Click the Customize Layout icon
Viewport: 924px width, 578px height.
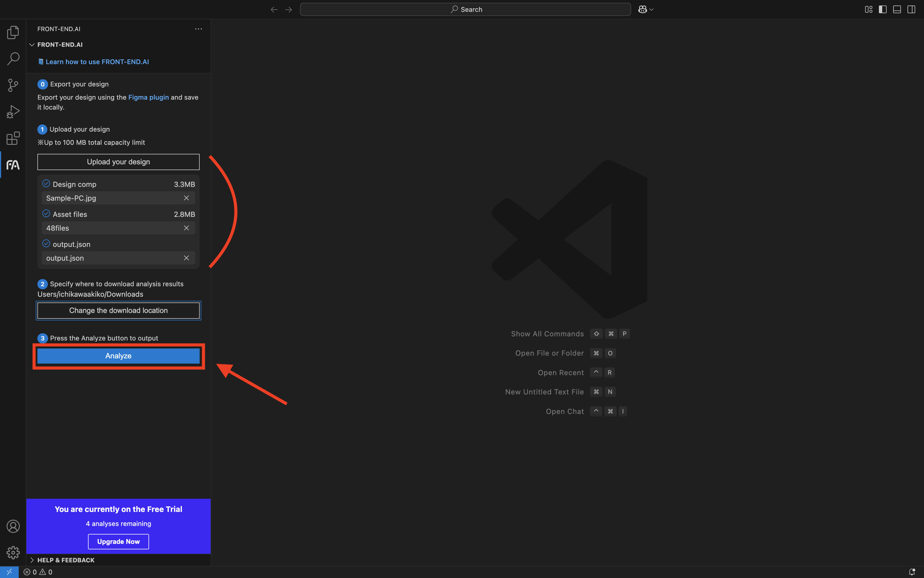[869, 10]
